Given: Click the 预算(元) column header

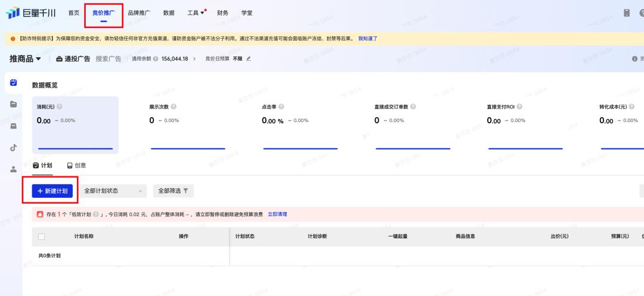Looking at the screenshot, I should coord(620,236).
